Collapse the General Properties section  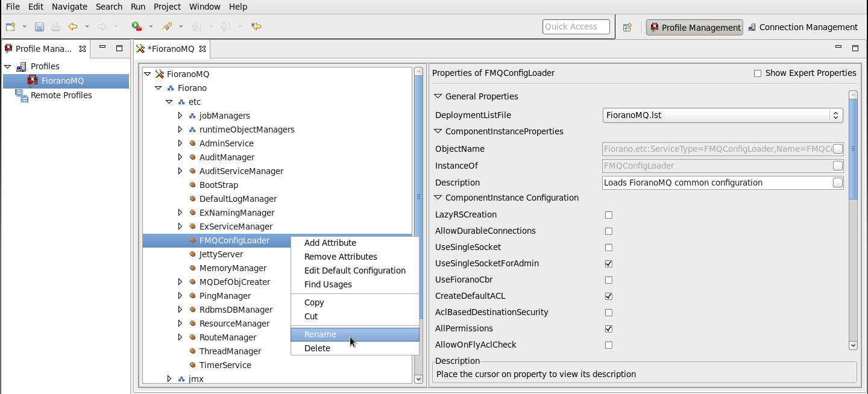[438, 96]
